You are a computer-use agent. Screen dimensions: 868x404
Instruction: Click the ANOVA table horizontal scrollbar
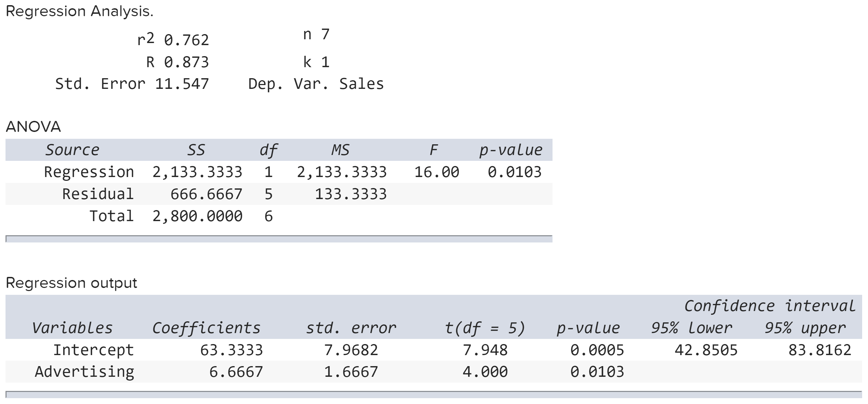[x=279, y=239]
